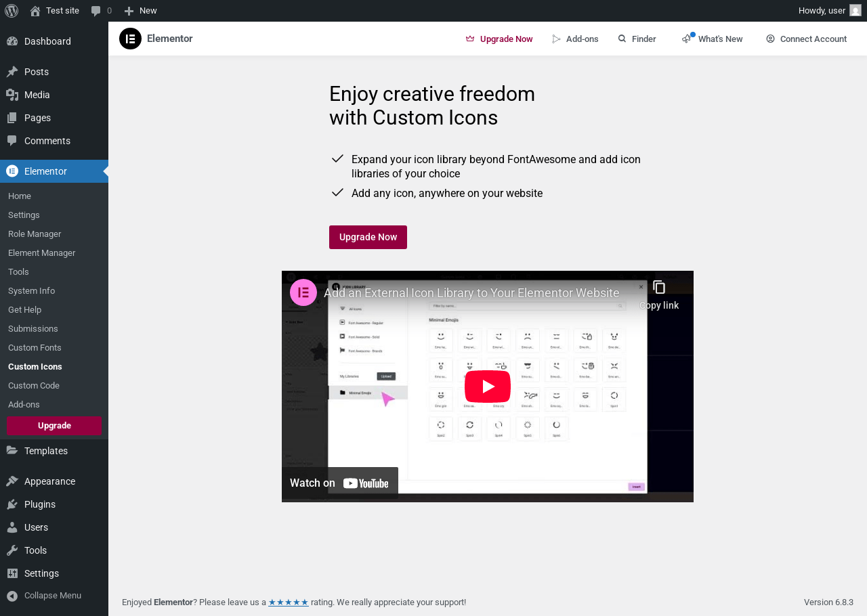This screenshot has width=867, height=616.
Task: Open the Templates menu label
Action: click(46, 451)
